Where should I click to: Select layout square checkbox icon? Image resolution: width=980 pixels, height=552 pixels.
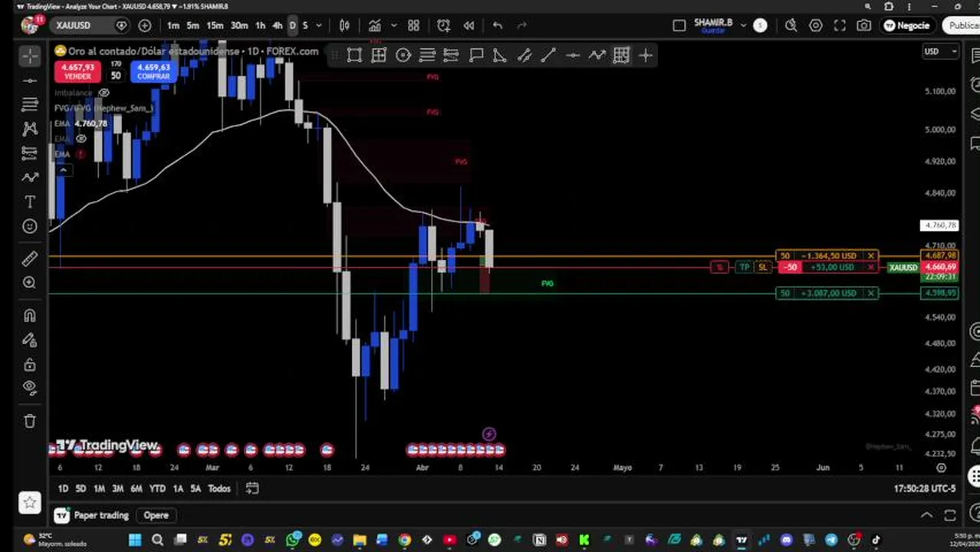[x=679, y=25]
